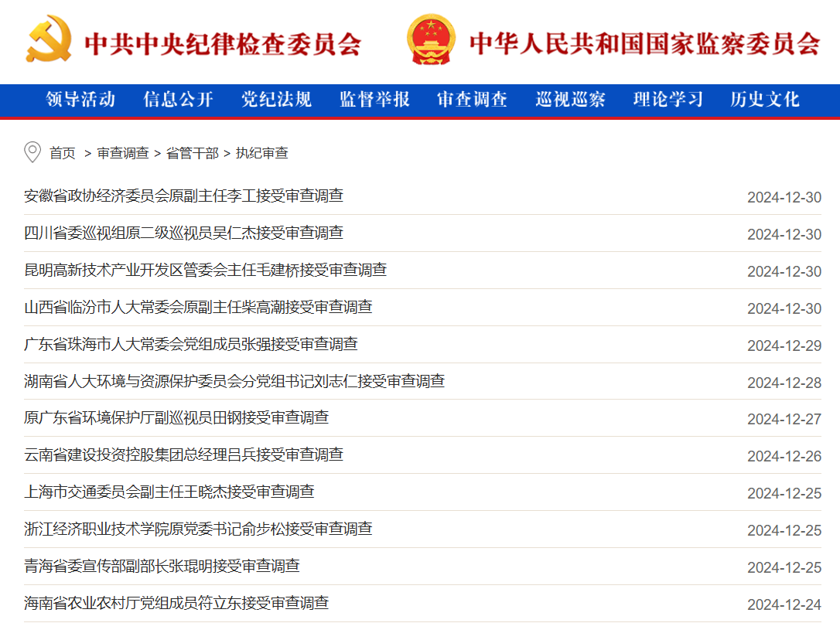Screen dimensions: 840x623
Task: Open the 党纪法规 menu
Action: 276,99
